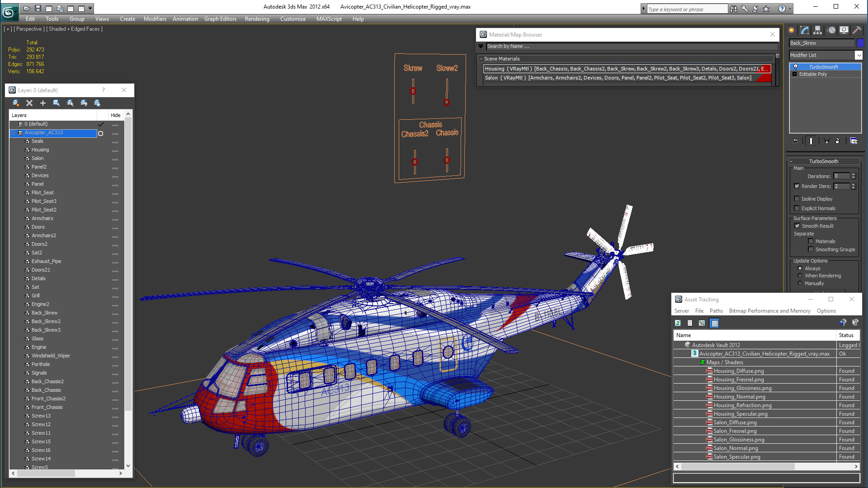Switch to the Modify panel tab

pyautogui.click(x=805, y=30)
